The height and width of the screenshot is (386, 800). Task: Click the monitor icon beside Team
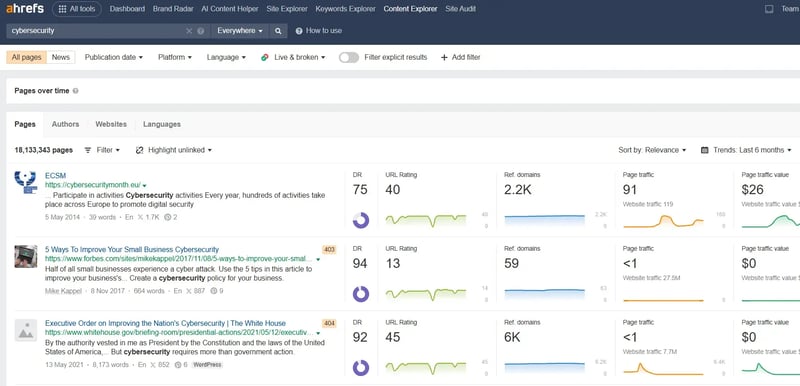(769, 9)
